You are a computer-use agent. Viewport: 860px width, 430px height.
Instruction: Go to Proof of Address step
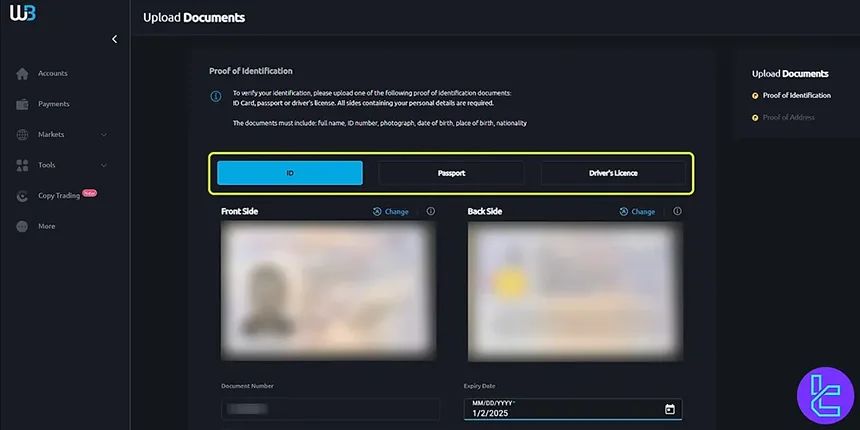point(788,117)
